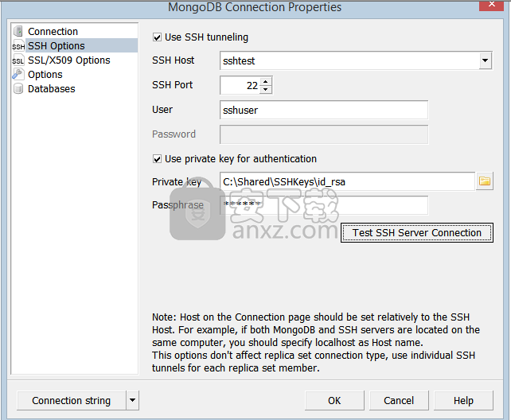Uncheck Use private key for authentication

tap(157, 159)
